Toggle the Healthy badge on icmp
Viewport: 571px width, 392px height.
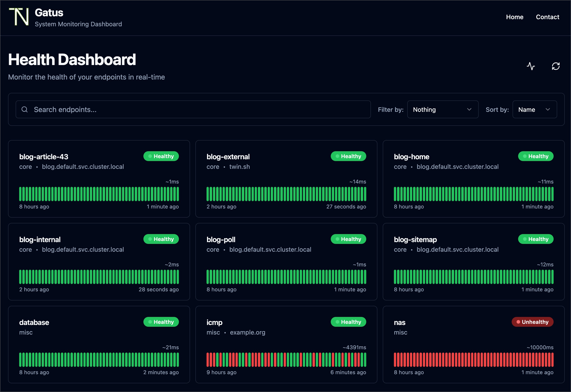click(348, 322)
